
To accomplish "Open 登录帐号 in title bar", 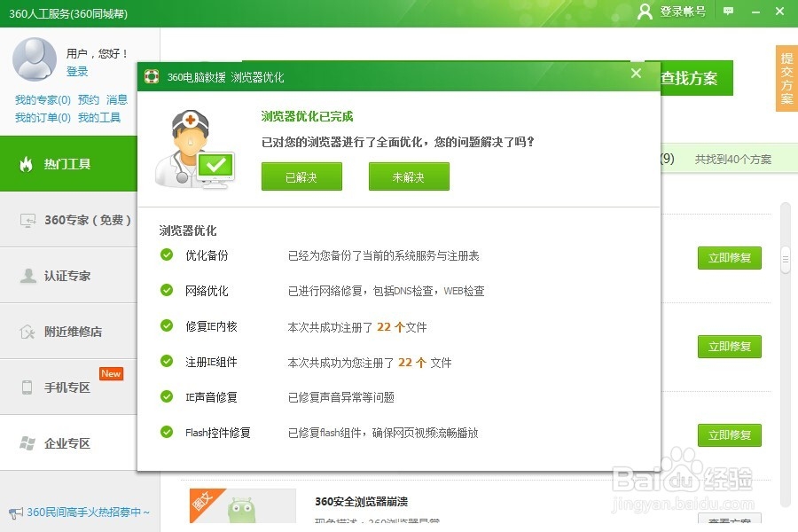I will [x=683, y=12].
